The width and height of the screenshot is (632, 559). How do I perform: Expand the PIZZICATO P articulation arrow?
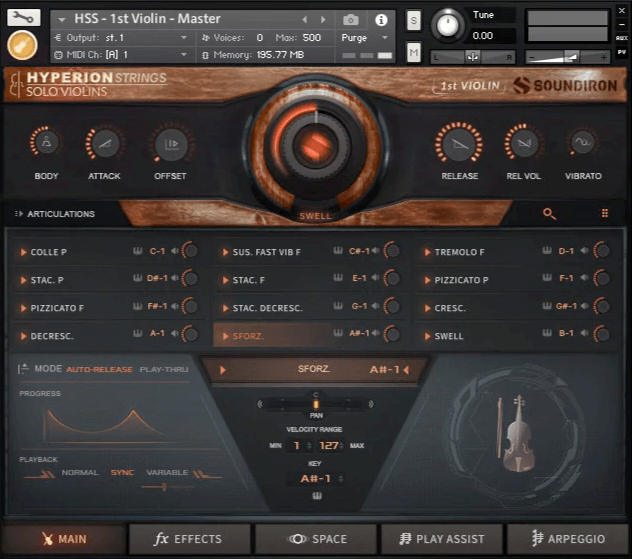click(x=427, y=280)
